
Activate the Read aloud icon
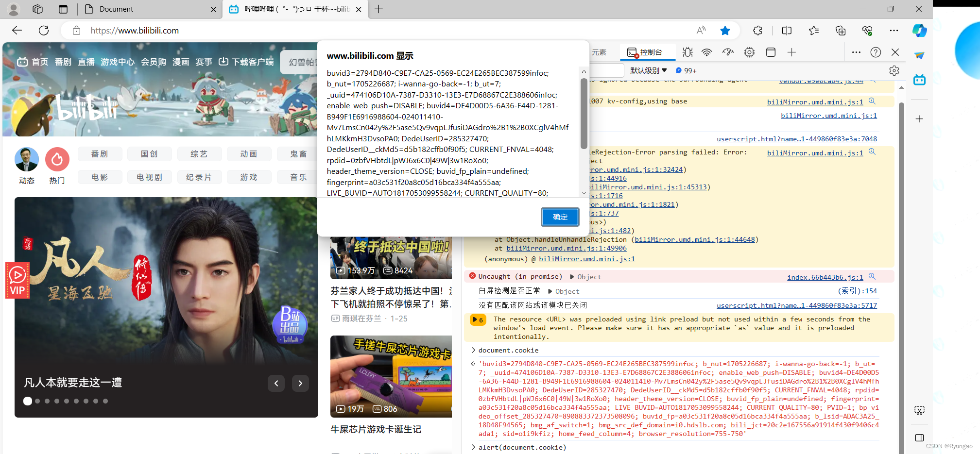click(x=701, y=31)
